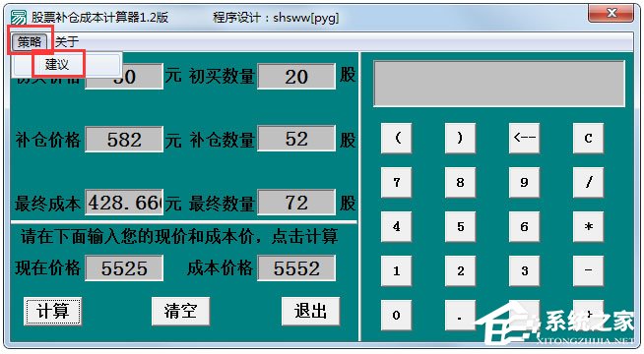This screenshot has width=644, height=354.
Task: Click the 最终成本 field showing 428.66
Action: (x=124, y=203)
